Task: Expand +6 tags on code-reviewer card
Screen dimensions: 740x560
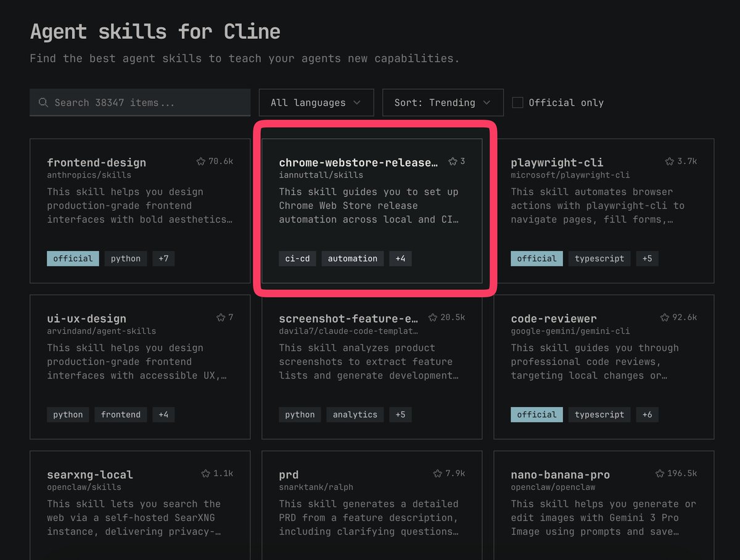Action: [647, 414]
